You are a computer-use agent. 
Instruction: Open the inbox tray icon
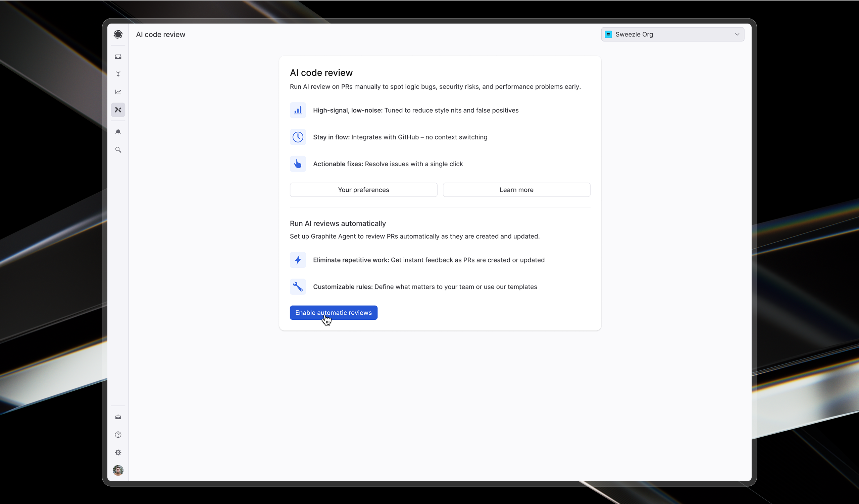tap(118, 57)
